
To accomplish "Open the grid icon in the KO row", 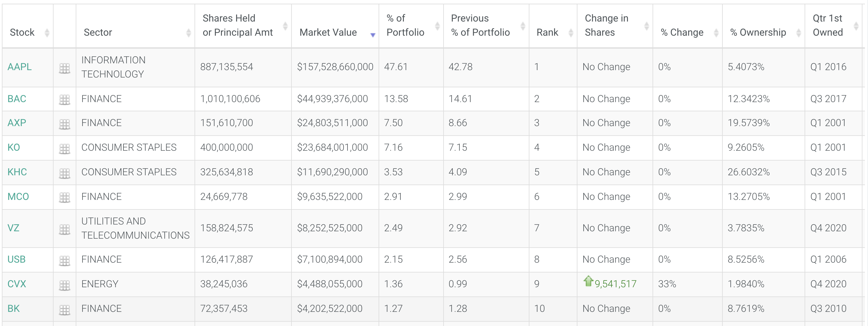I will click(x=64, y=149).
